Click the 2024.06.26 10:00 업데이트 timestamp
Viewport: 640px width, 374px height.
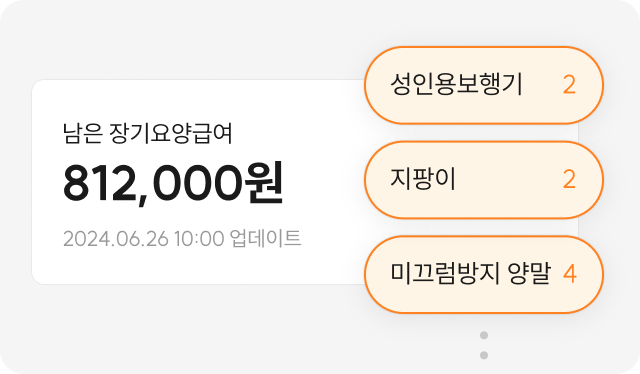[182, 238]
